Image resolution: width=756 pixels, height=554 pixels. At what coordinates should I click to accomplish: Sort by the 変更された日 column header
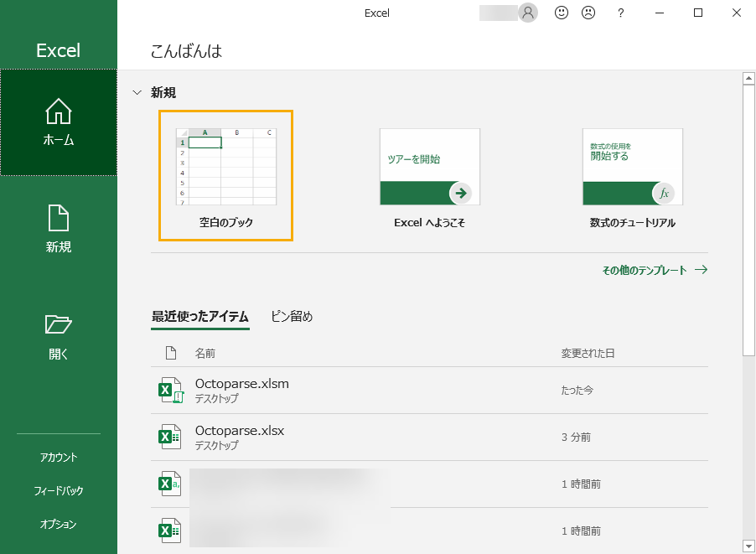[x=588, y=354]
